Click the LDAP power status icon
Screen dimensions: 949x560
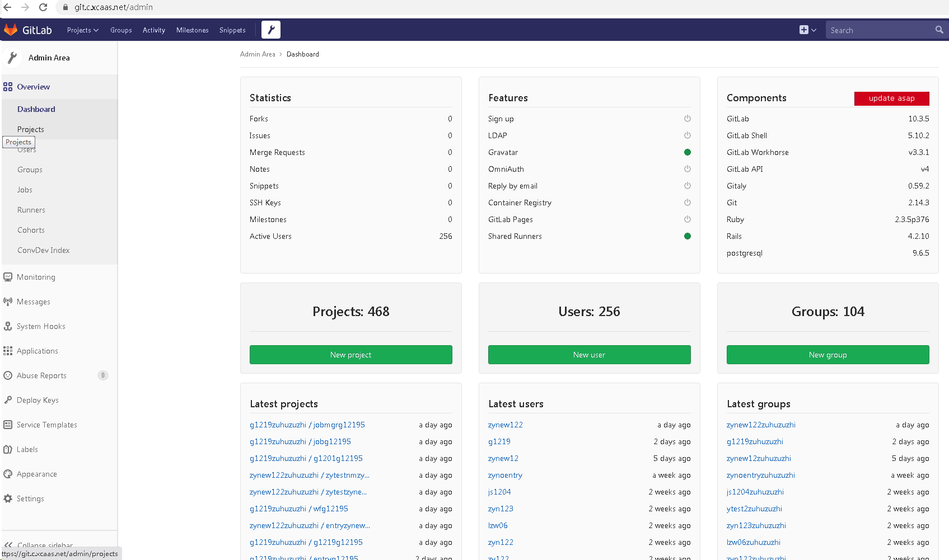688,135
